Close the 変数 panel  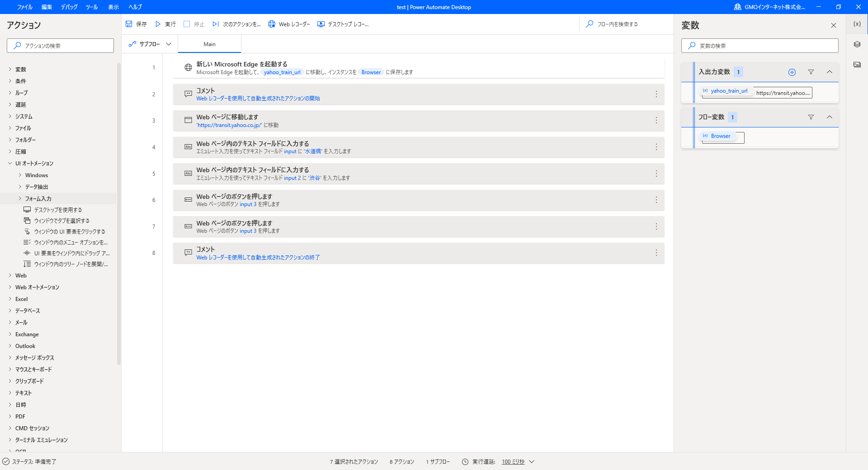[x=833, y=25]
